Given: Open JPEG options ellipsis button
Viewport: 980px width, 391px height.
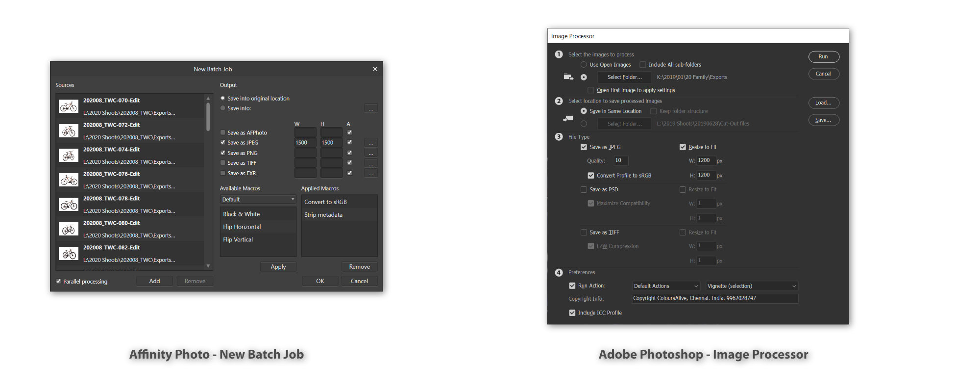Looking at the screenshot, I should click(371, 143).
